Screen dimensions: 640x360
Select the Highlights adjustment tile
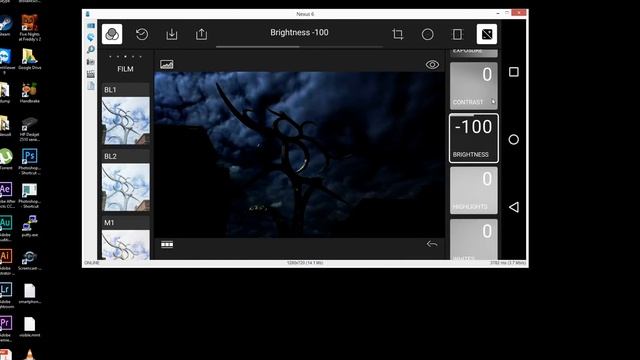point(473,191)
